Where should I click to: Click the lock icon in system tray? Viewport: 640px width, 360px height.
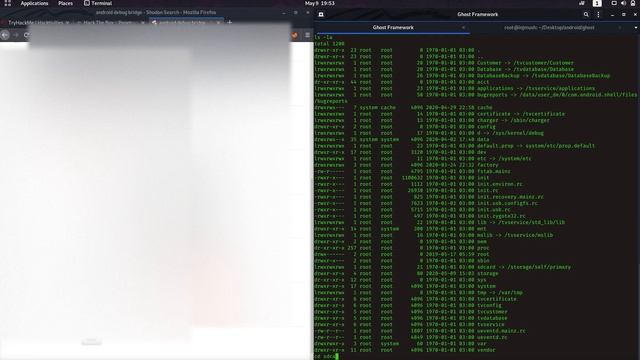[x=633, y=3]
